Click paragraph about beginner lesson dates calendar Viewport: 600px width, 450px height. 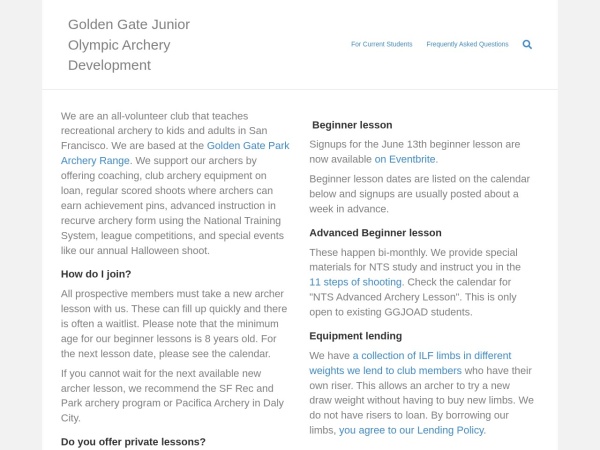click(420, 194)
